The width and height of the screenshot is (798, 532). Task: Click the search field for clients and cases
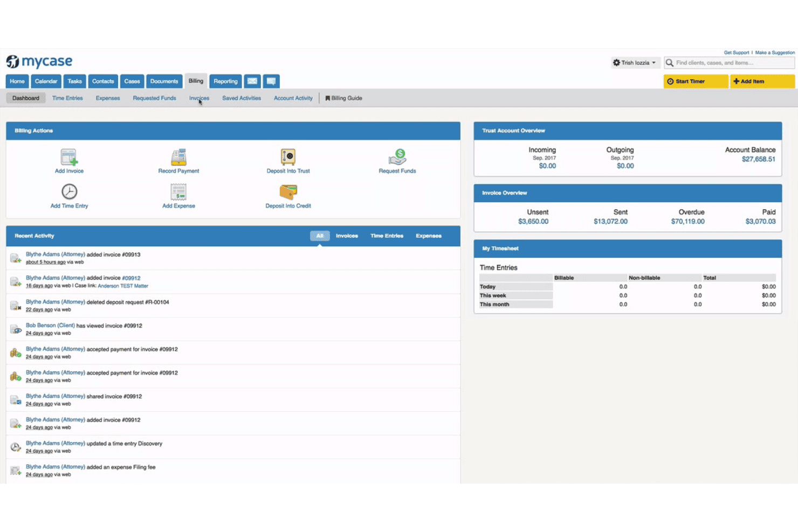coord(730,63)
